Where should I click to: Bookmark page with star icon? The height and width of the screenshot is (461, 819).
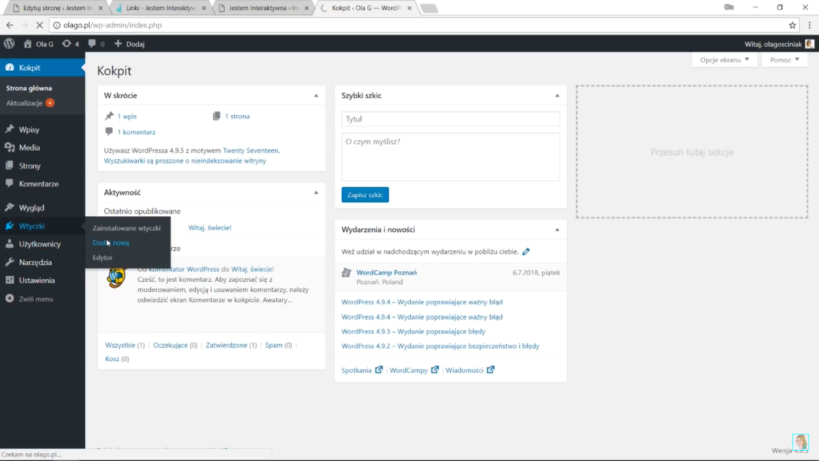(x=792, y=25)
